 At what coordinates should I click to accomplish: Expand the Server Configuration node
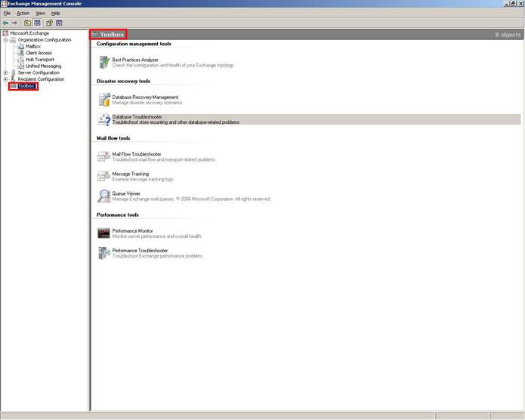(5, 73)
